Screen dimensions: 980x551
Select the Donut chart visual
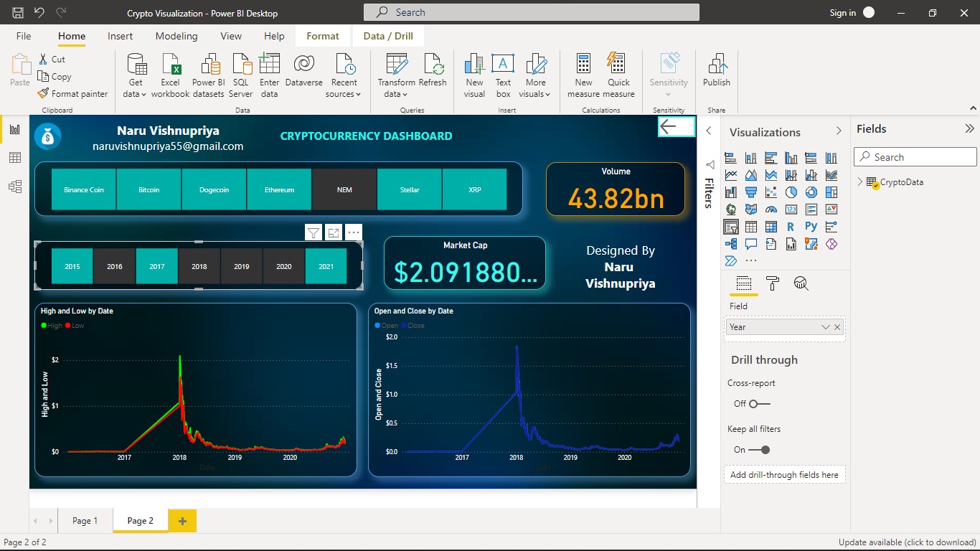811,192
